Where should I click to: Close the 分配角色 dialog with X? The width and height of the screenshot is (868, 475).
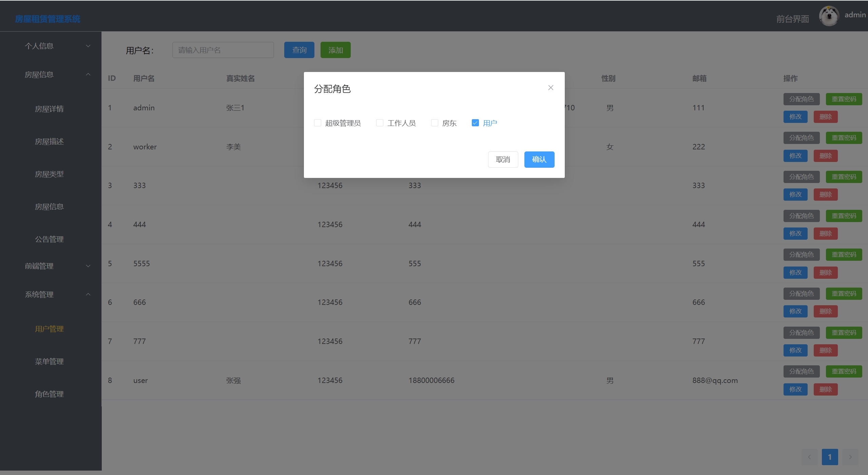[x=551, y=88]
